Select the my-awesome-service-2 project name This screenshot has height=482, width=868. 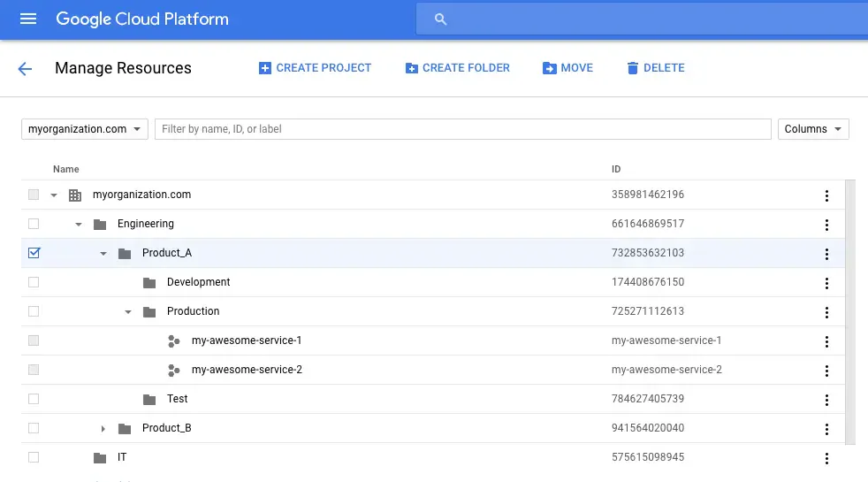point(247,370)
